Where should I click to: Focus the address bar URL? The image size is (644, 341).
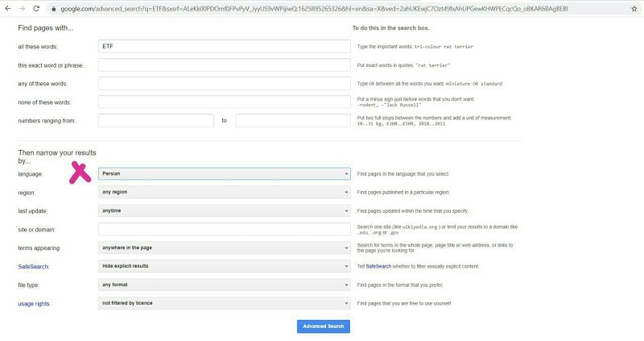click(314, 9)
